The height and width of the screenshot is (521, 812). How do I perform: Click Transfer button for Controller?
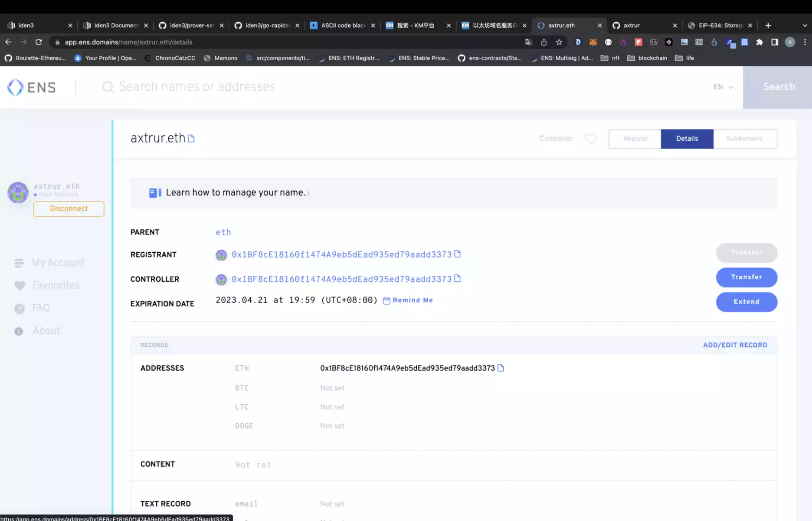pyautogui.click(x=746, y=277)
